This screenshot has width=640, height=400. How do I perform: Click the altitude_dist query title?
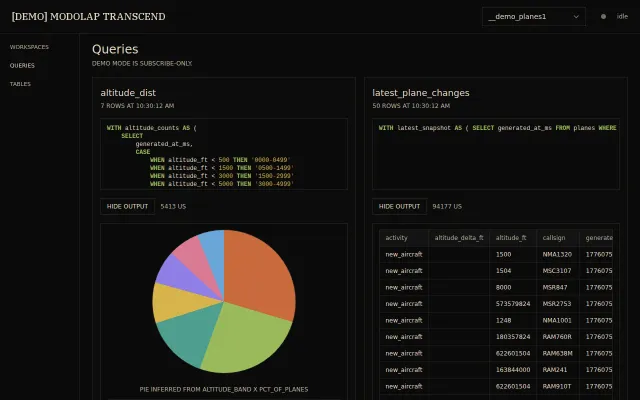point(128,93)
